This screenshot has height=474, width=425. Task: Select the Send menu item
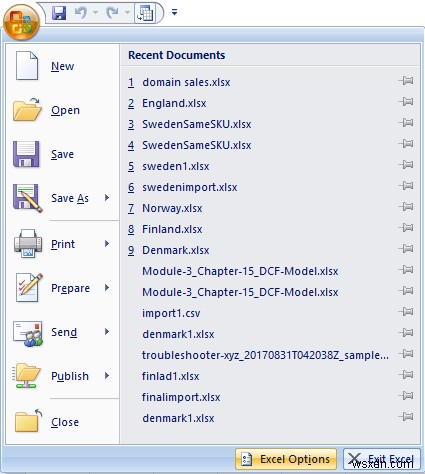pos(63,332)
